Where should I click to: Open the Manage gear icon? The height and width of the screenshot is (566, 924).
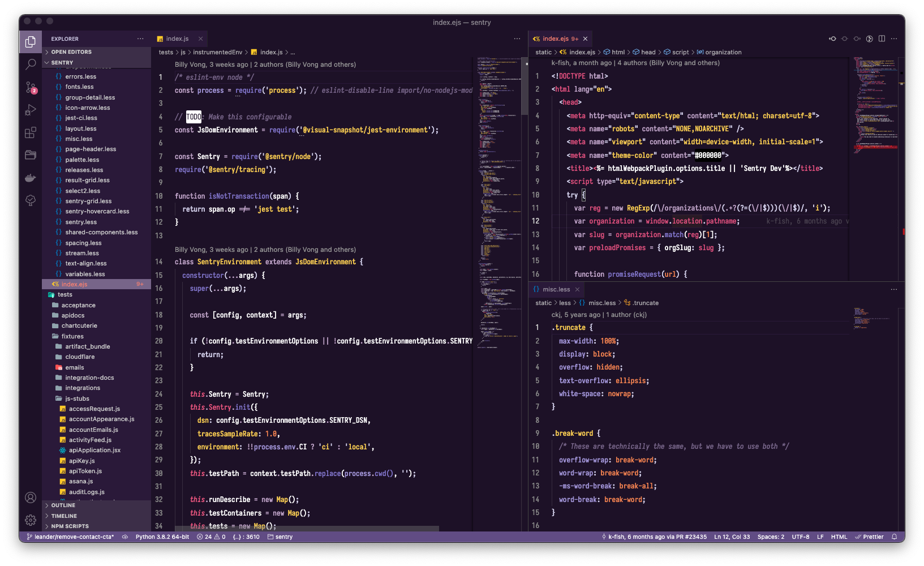pos(31,520)
